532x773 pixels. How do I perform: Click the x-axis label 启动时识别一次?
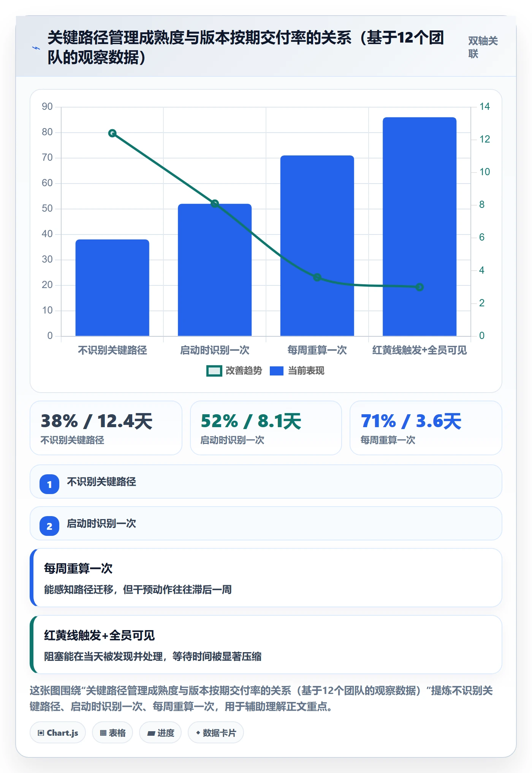click(x=215, y=350)
